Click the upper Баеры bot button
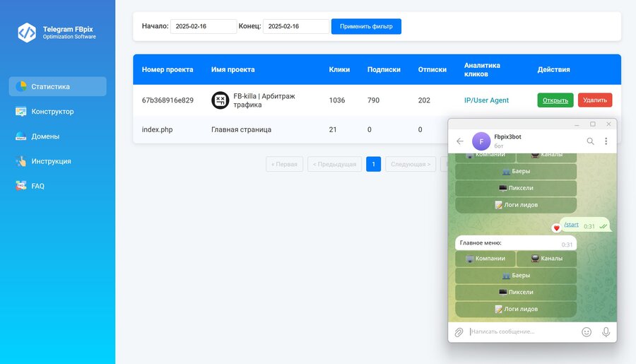This screenshot has width=636, height=364. [x=516, y=171]
